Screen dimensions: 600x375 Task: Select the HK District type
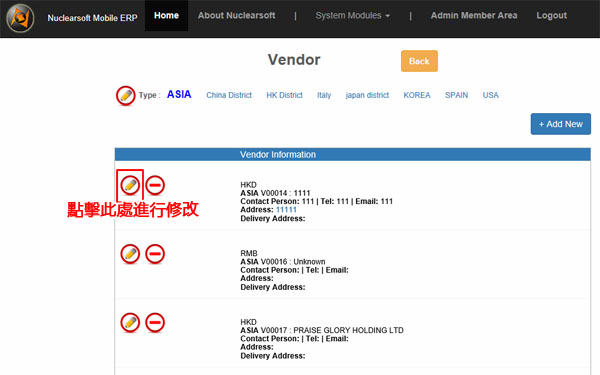284,95
